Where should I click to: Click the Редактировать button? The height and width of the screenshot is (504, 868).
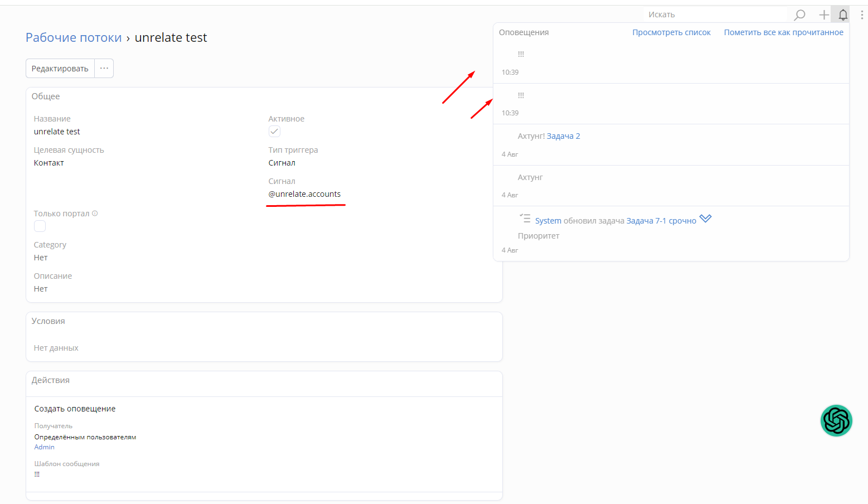coord(60,69)
